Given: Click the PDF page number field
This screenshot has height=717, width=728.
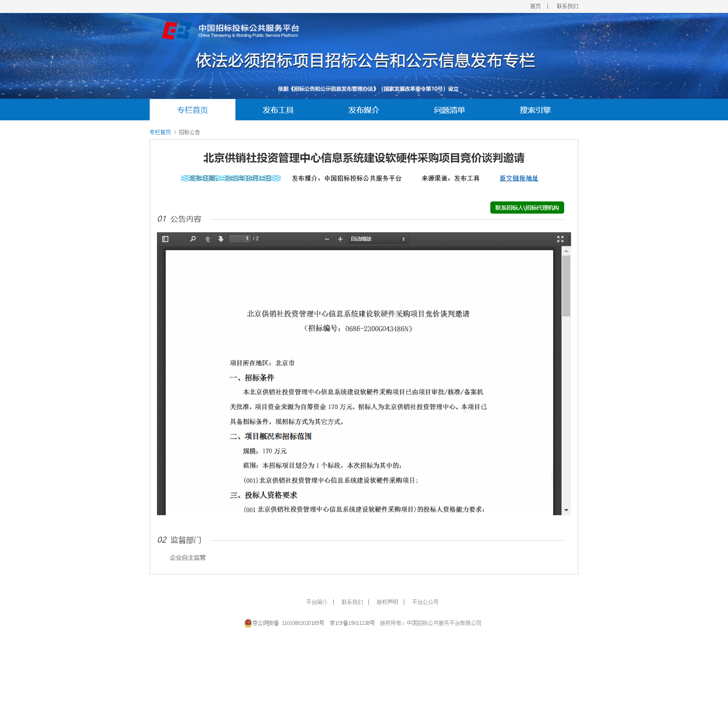Looking at the screenshot, I should coord(240,239).
